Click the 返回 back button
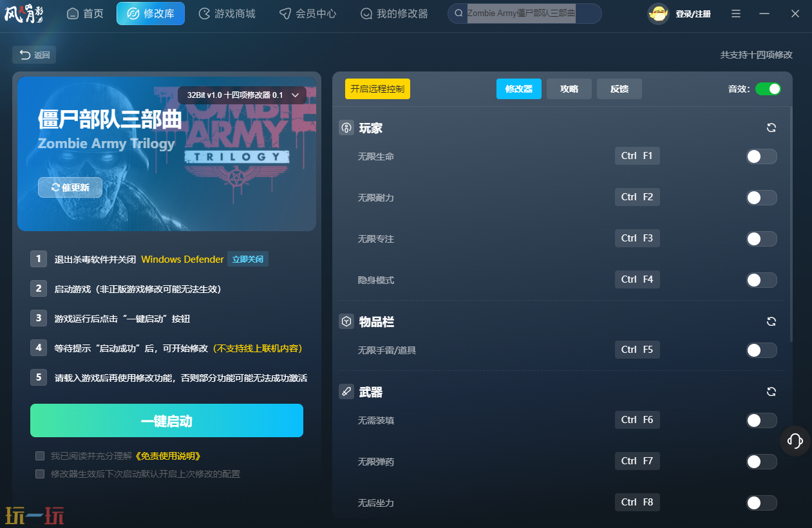Image resolution: width=812 pixels, height=528 pixels. coord(34,55)
